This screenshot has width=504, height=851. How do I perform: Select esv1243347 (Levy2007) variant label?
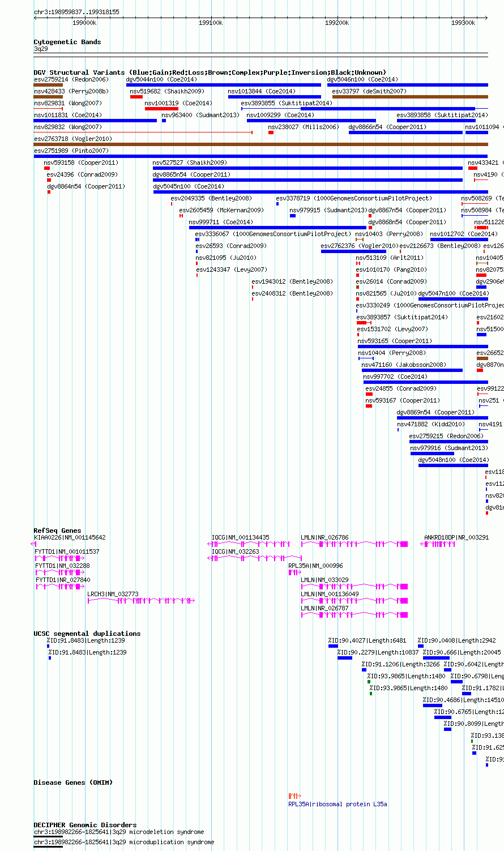[x=232, y=270]
